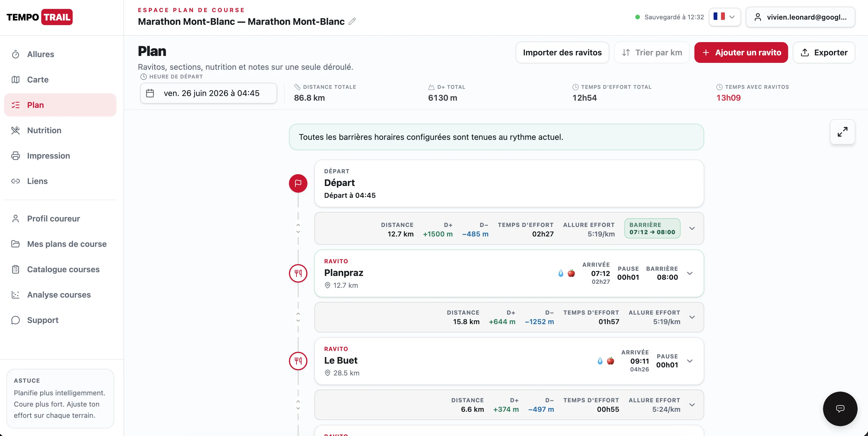Expand the Planpraz ravito card chevron
The image size is (868, 436).
(x=690, y=273)
